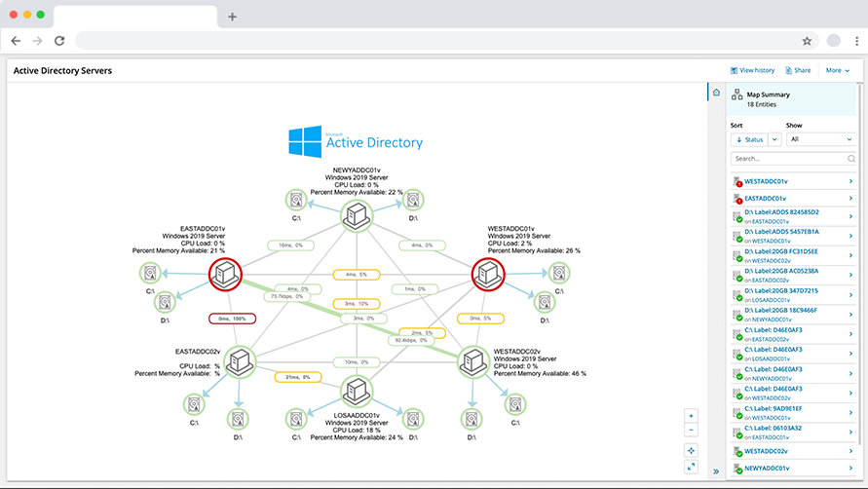868x489 pixels.
Task: Click the home icon beside Map Summary
Action: (716, 93)
